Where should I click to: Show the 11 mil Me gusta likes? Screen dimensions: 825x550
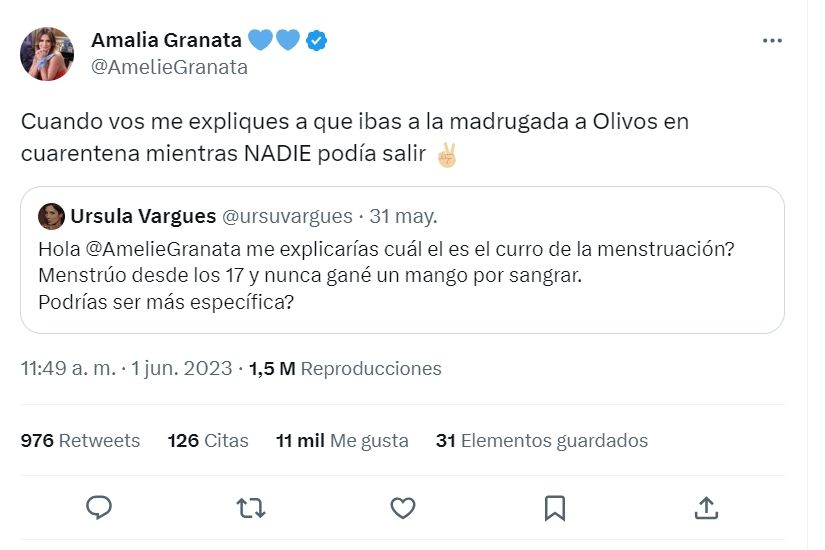click(x=342, y=441)
